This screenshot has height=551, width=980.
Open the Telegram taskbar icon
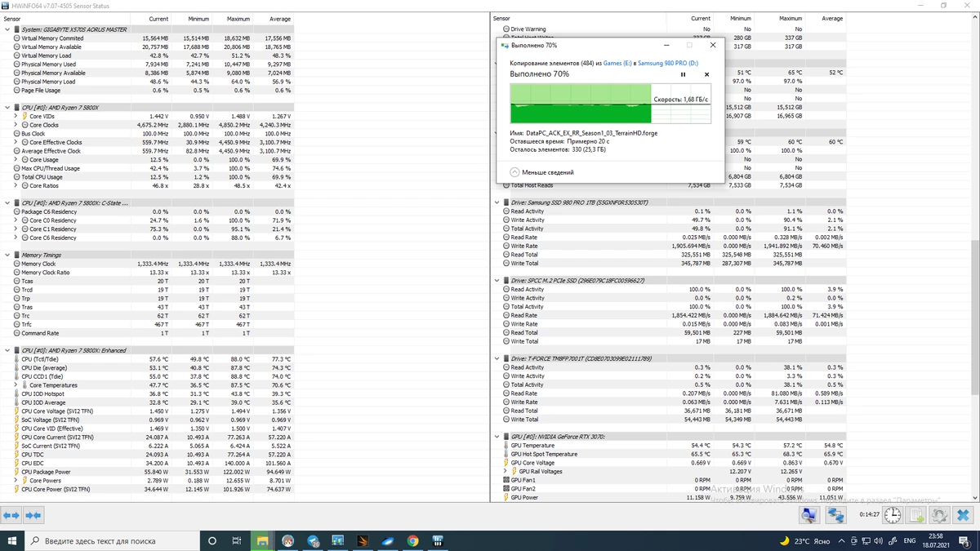click(313, 540)
